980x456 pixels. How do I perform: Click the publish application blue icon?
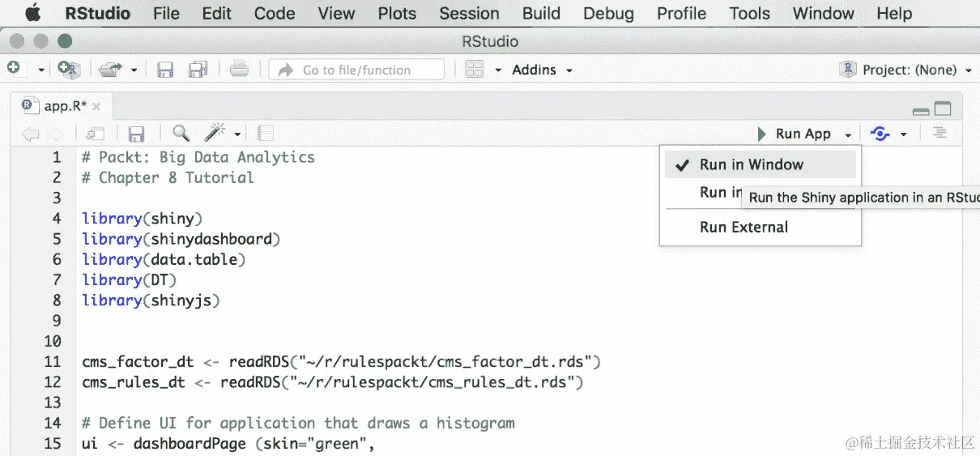click(x=880, y=134)
